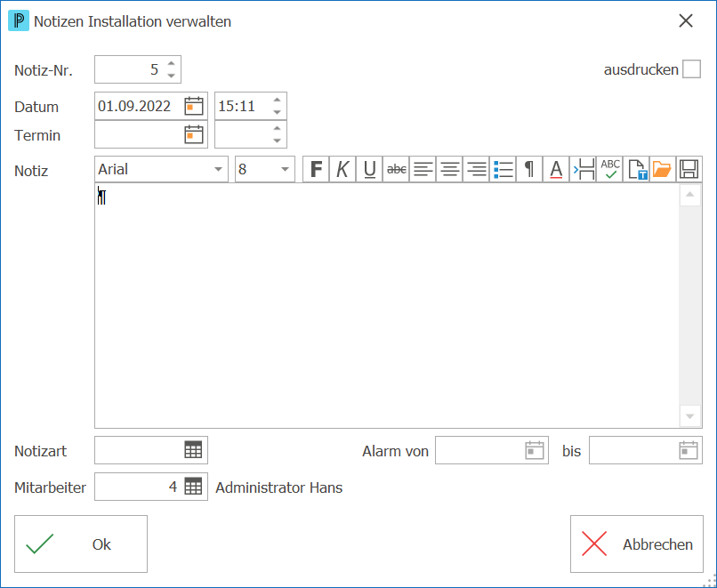The width and height of the screenshot is (717, 588).
Task: Open the Notizart lookup table
Action: pos(193,450)
